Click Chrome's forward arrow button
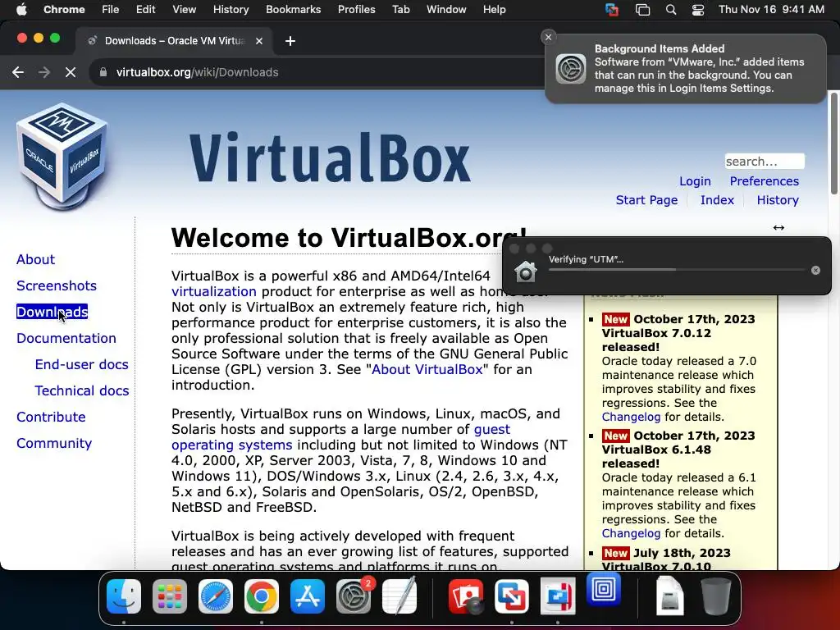This screenshot has height=630, width=840. [x=44, y=72]
